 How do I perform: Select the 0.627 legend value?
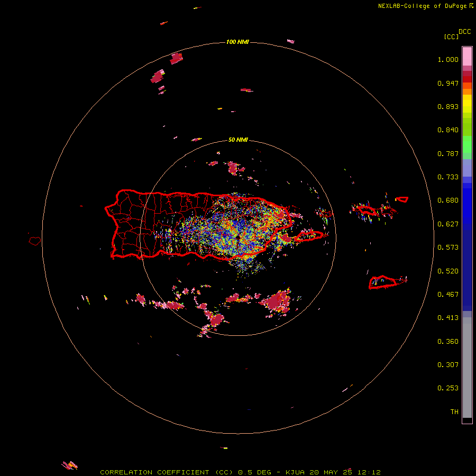(x=448, y=224)
